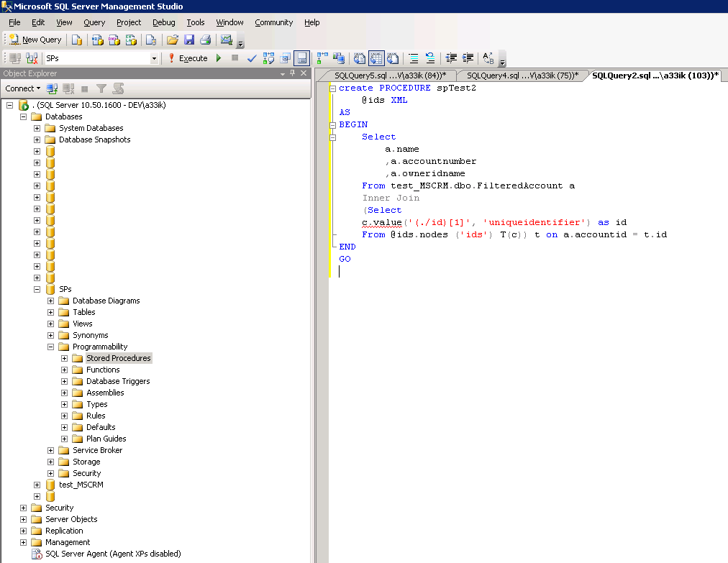728x563 pixels.
Task: Expand the Database Snapshots folder
Action: click(37, 139)
